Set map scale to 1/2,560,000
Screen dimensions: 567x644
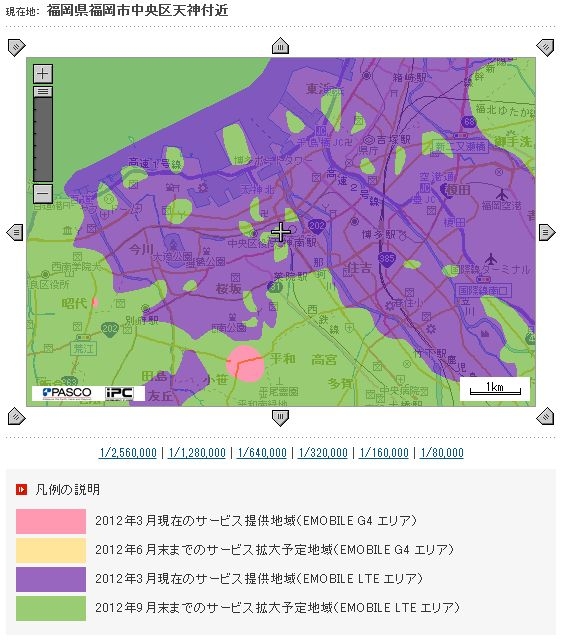(x=128, y=453)
